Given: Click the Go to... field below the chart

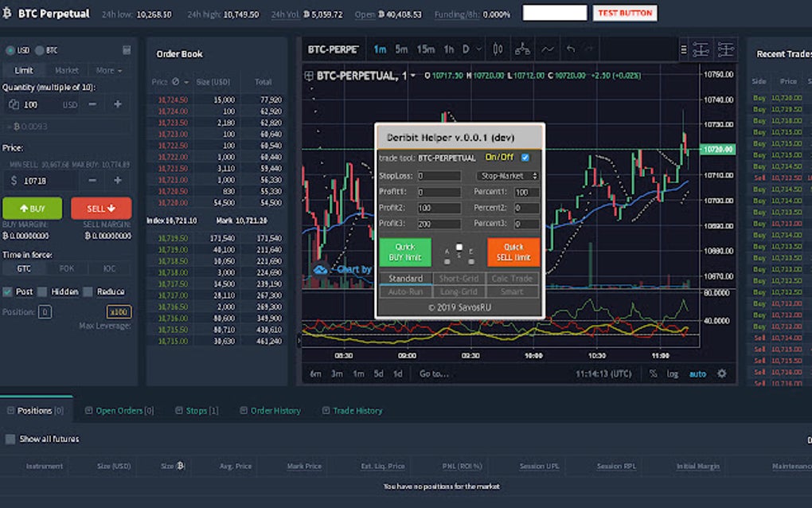Looking at the screenshot, I should coord(435,373).
